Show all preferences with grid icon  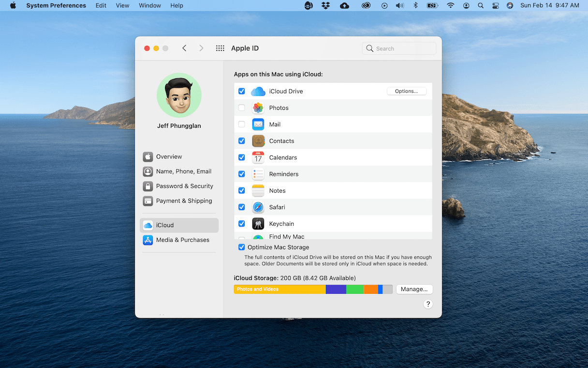pos(220,48)
